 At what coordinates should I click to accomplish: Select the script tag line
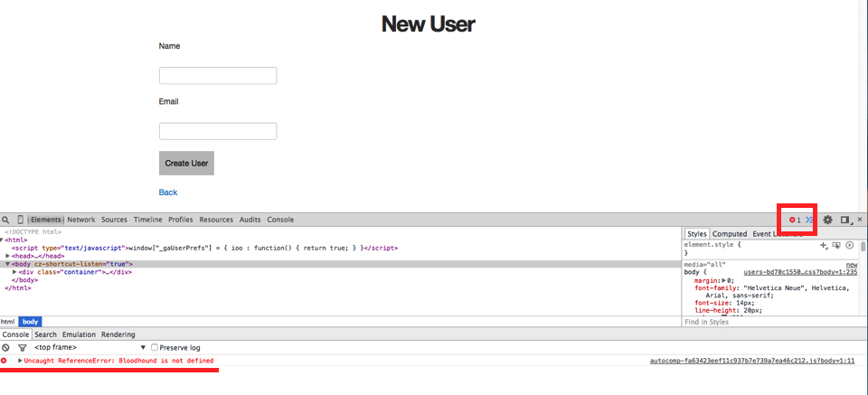pos(205,249)
